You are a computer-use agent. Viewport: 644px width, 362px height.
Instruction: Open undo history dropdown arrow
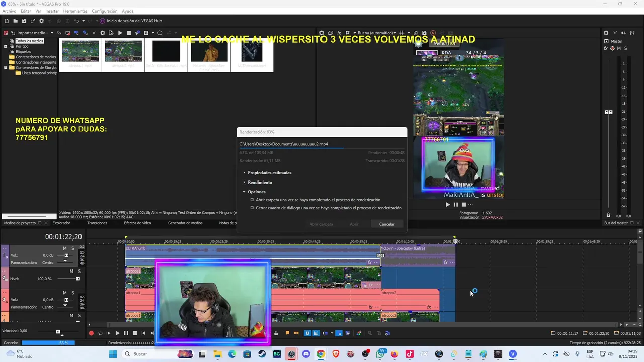[x=83, y=21]
